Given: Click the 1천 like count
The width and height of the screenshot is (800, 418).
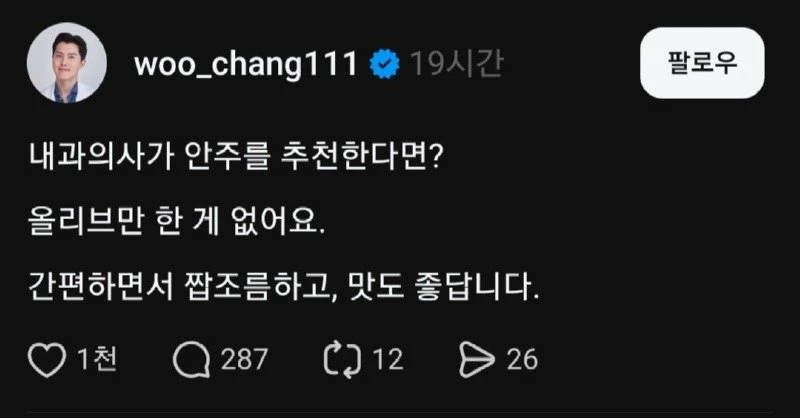Looking at the screenshot, I should click(97, 359).
